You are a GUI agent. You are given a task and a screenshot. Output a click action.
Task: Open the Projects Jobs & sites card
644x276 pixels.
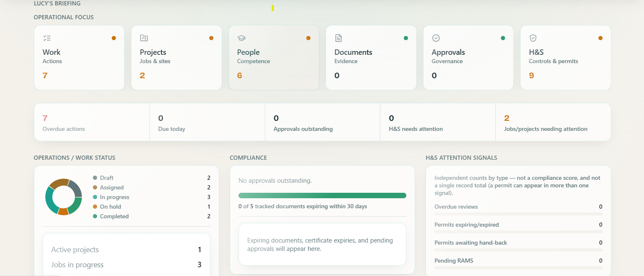[x=177, y=58]
